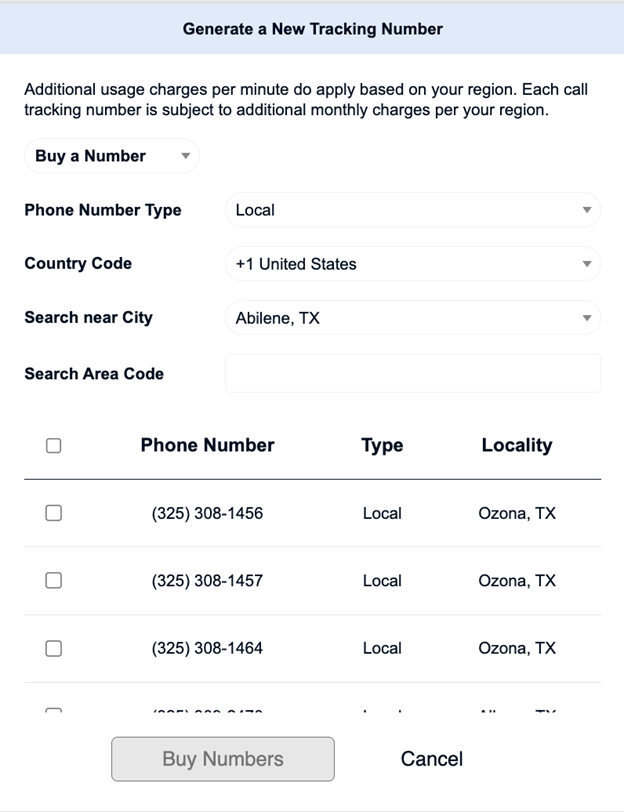Select checkbox for (325) 308-1456
The image size is (624, 812).
point(54,513)
